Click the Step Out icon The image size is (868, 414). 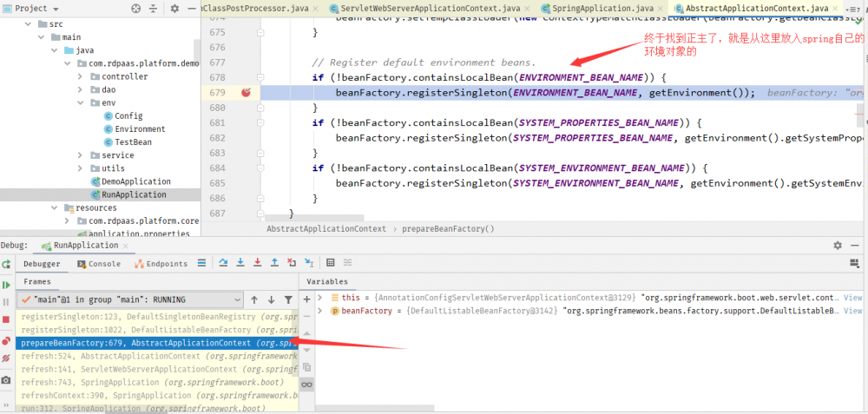[x=274, y=262]
